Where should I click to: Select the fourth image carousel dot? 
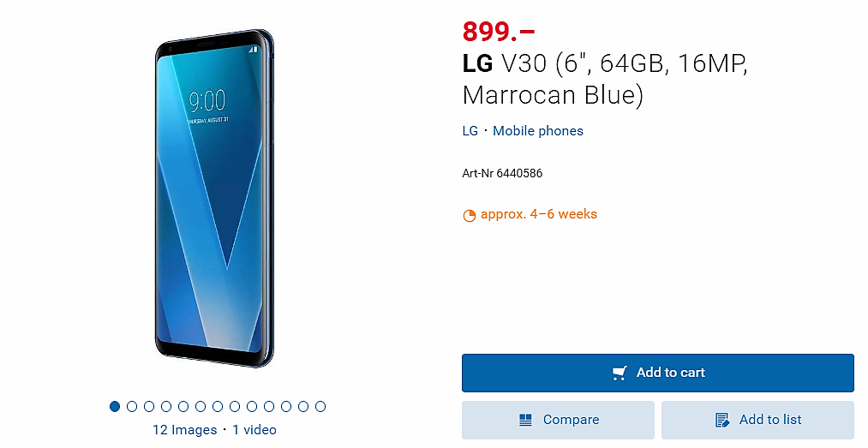166,406
